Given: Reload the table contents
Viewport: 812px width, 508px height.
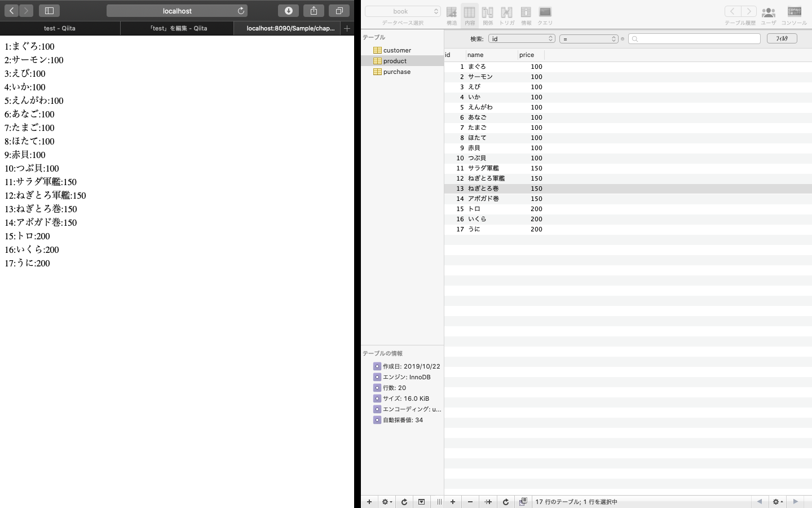Looking at the screenshot, I should pos(506,502).
